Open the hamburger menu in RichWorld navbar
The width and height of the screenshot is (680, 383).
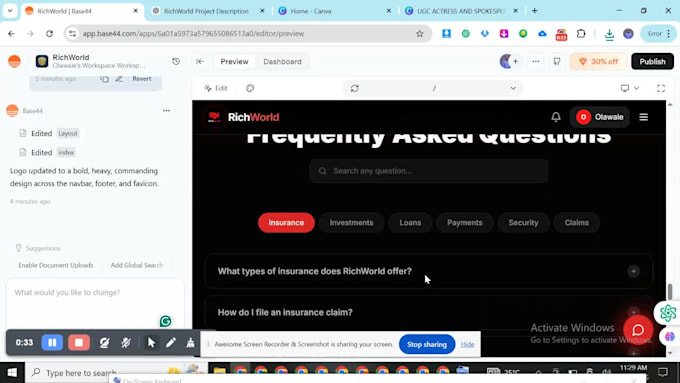(x=644, y=117)
